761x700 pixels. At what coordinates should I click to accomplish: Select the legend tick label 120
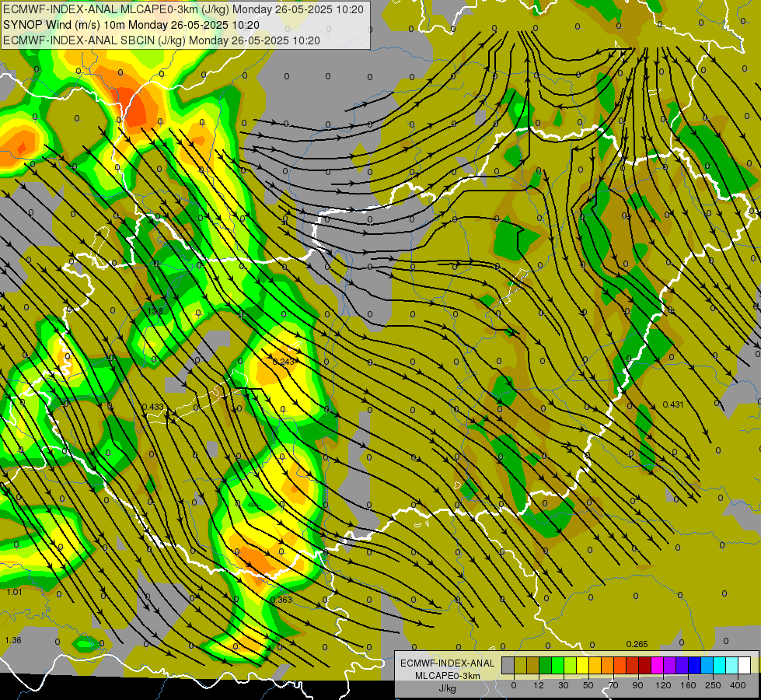click(664, 685)
